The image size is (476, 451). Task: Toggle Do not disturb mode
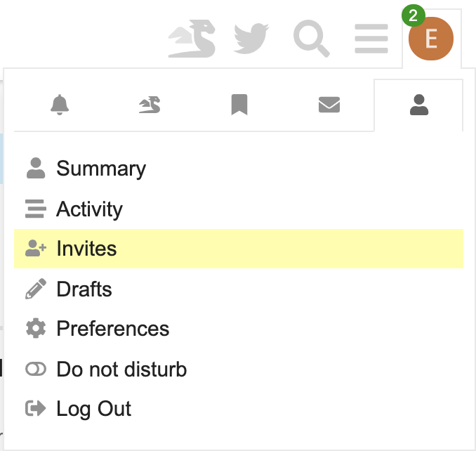(121, 369)
